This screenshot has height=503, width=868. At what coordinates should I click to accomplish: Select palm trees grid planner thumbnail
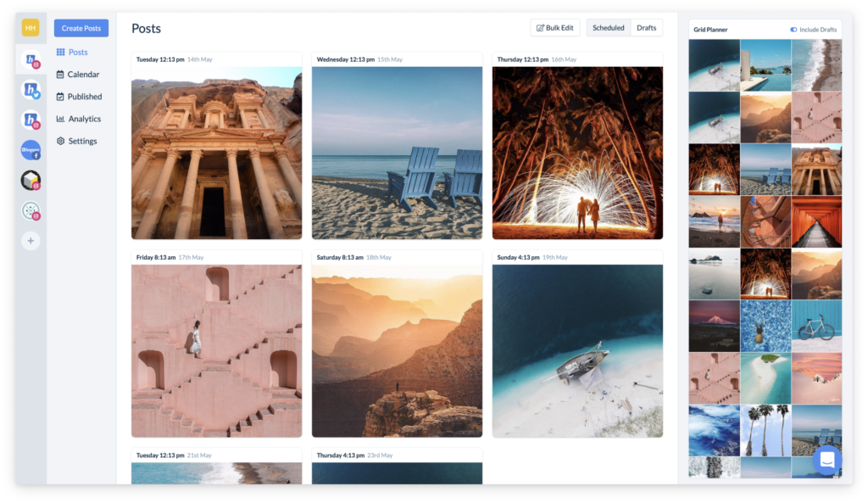coord(765,430)
